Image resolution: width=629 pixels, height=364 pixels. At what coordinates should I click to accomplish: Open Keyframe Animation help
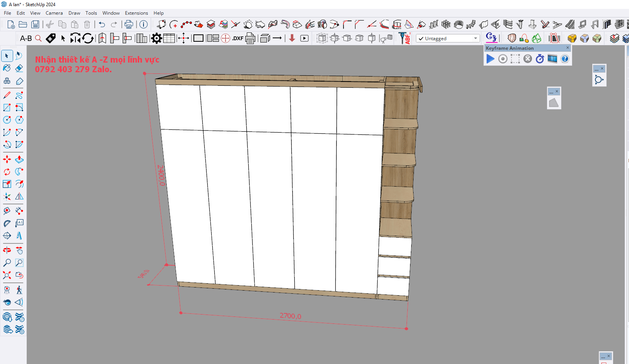tap(565, 59)
